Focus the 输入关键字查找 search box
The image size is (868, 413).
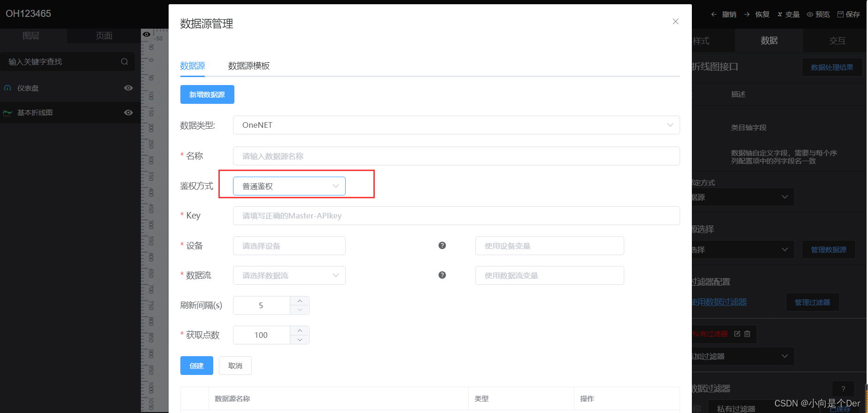(67, 62)
